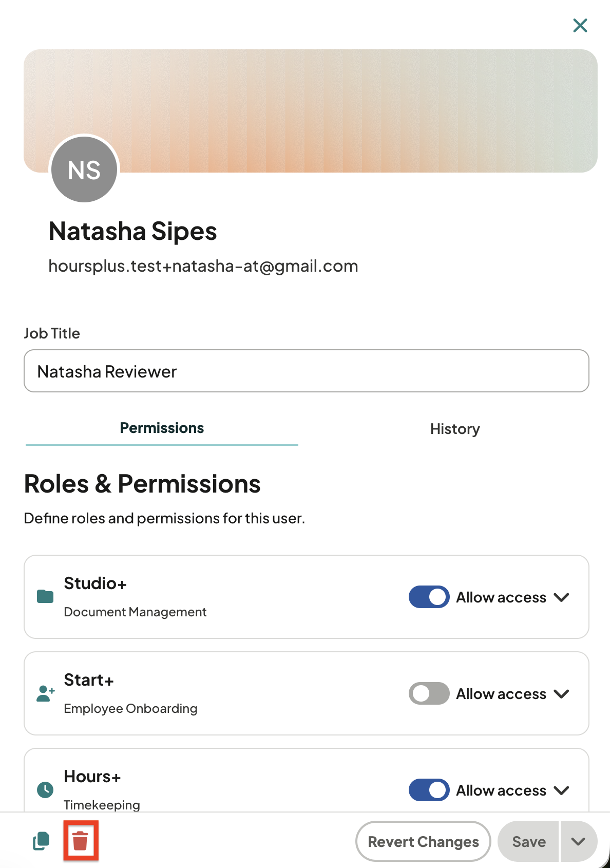The height and width of the screenshot is (868, 610).
Task: Click the Revert Changes button
Action: pos(423,841)
